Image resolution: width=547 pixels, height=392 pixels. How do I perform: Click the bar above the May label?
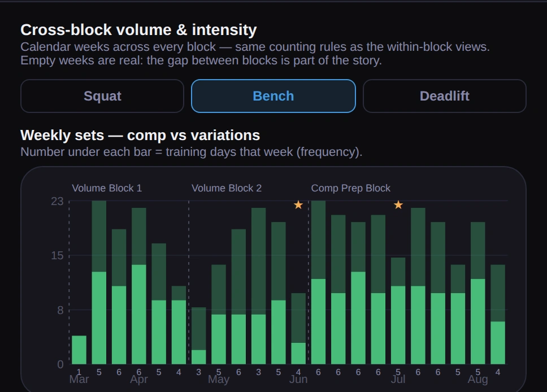pyautogui.click(x=219, y=314)
